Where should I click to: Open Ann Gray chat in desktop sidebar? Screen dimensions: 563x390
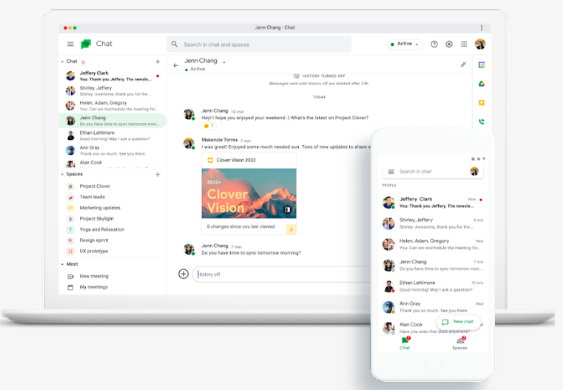tap(112, 150)
